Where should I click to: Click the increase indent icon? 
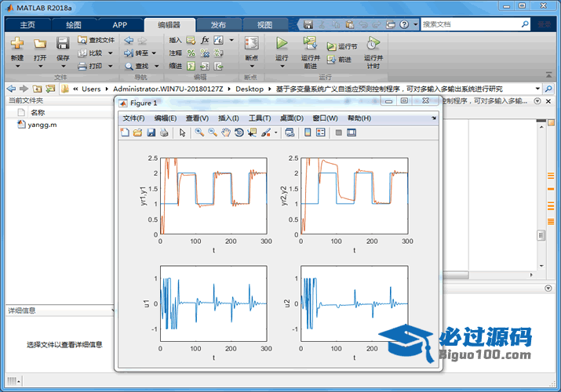(x=205, y=66)
